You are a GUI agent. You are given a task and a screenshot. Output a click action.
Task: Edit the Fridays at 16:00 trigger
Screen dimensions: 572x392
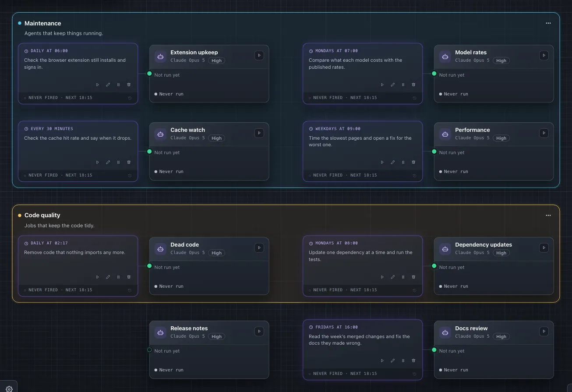393,360
